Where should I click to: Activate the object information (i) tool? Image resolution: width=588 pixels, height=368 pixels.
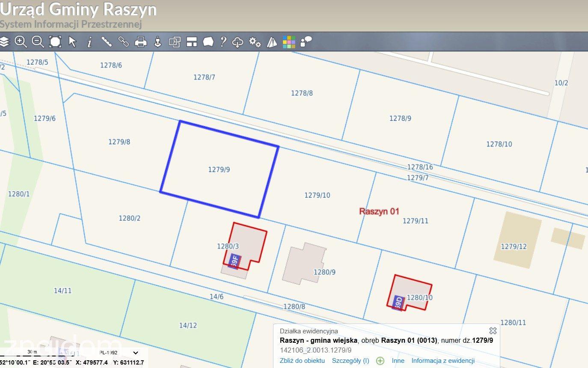(89, 42)
